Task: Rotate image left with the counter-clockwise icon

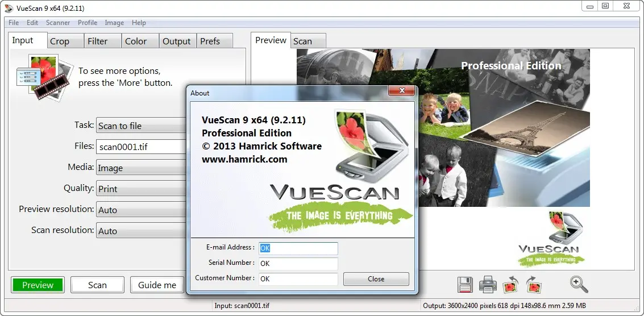Action: pos(510,285)
